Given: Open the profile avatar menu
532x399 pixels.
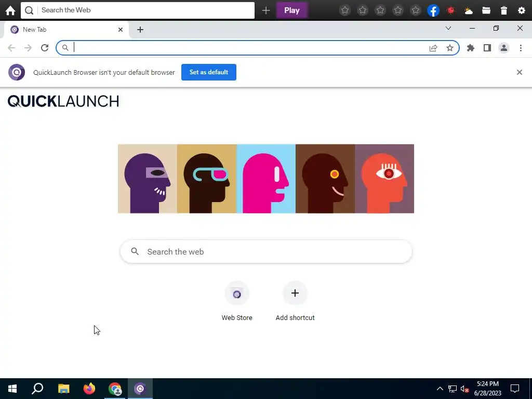Looking at the screenshot, I should (504, 48).
